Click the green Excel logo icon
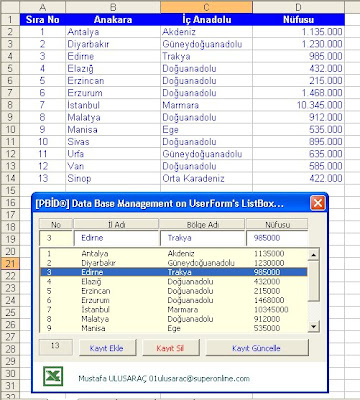Viewport: 360px width, 400px height. click(x=53, y=376)
